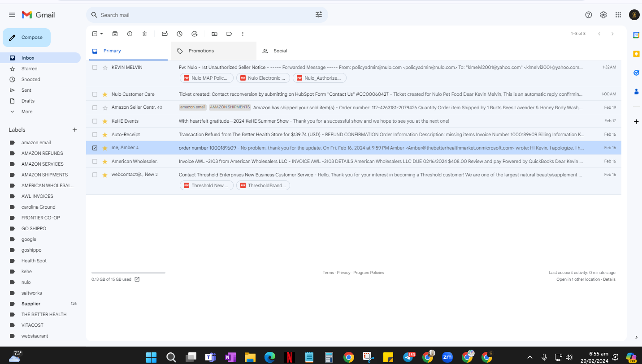The height and width of the screenshot is (364, 642).
Task: Tick the KeHE Events email checkbox
Action: (95, 121)
